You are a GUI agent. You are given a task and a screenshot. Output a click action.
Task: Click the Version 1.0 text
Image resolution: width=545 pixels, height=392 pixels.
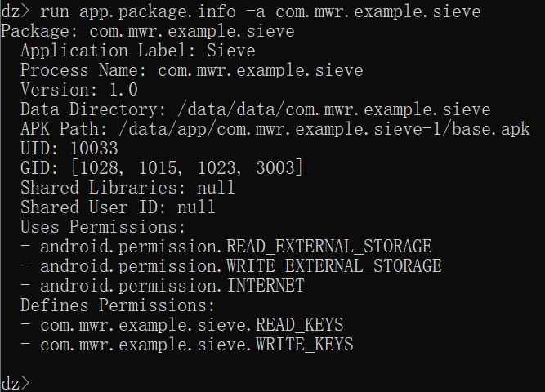(79, 90)
